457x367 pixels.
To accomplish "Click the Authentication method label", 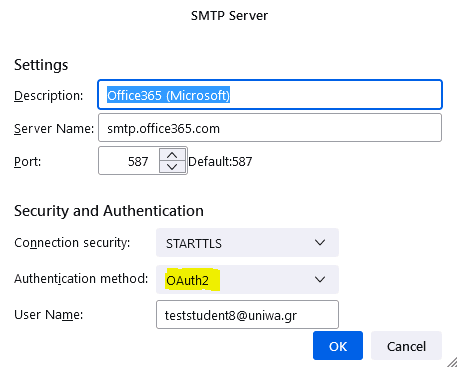I will (81, 279).
